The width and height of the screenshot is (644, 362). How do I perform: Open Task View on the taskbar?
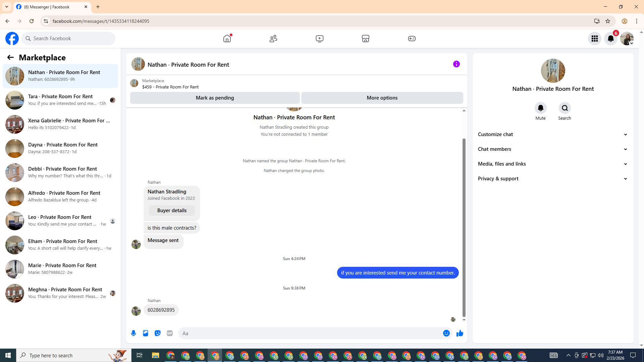pyautogui.click(x=139, y=355)
